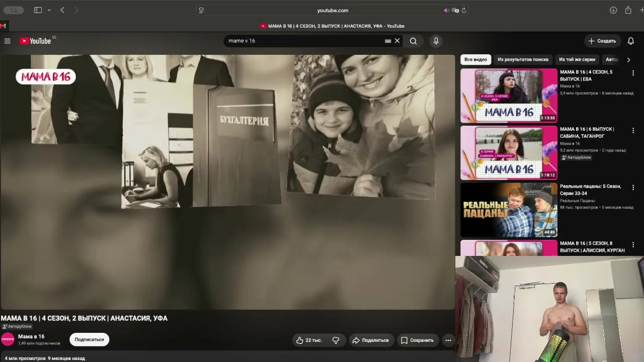Mute this tab's audio in address bar
644x362 pixels.
446,10
